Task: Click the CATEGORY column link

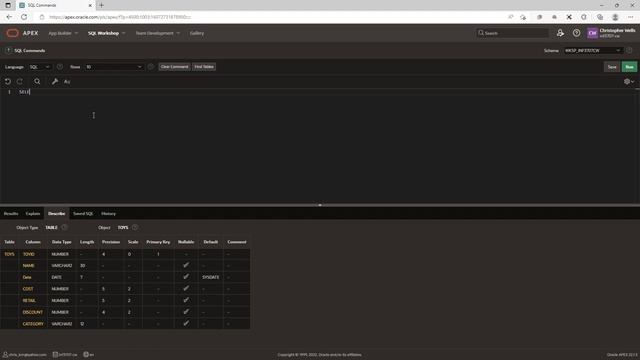Action: click(x=33, y=324)
